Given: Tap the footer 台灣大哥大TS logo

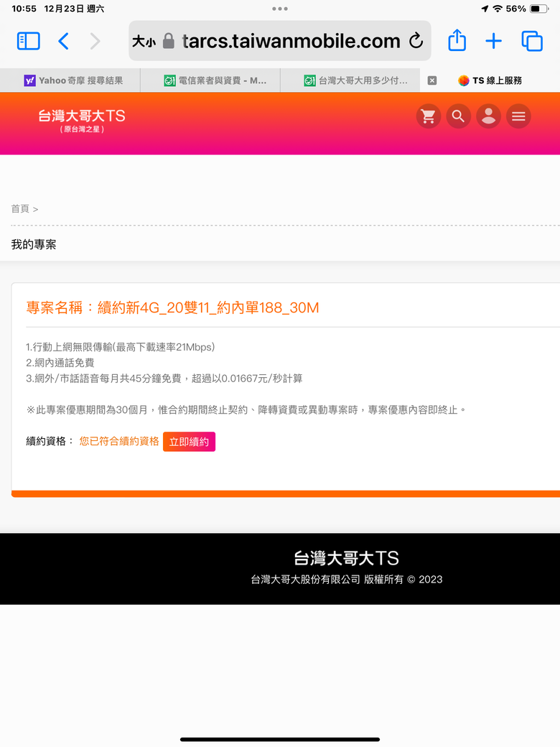Looking at the screenshot, I should 346,558.
